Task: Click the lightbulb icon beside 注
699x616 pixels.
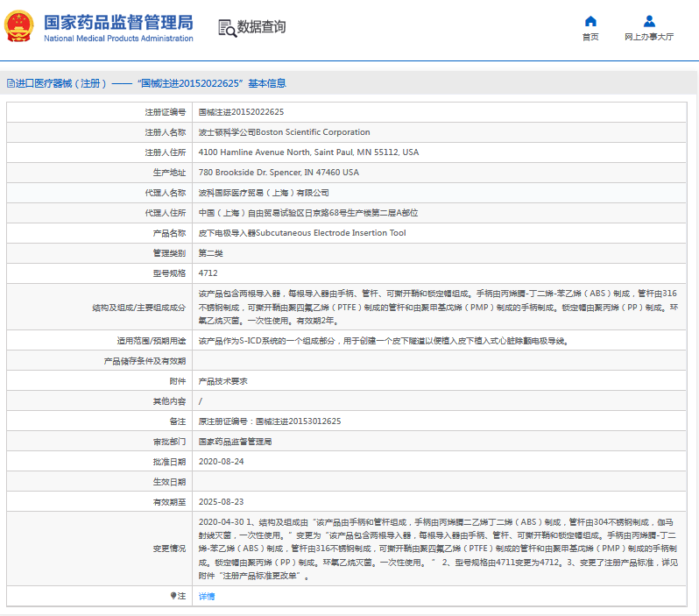Action: coord(173,596)
